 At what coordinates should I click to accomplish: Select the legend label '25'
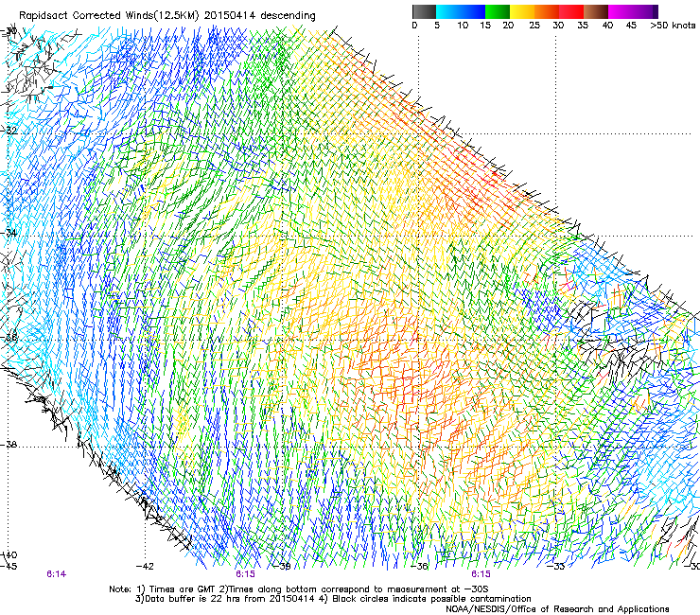click(534, 26)
